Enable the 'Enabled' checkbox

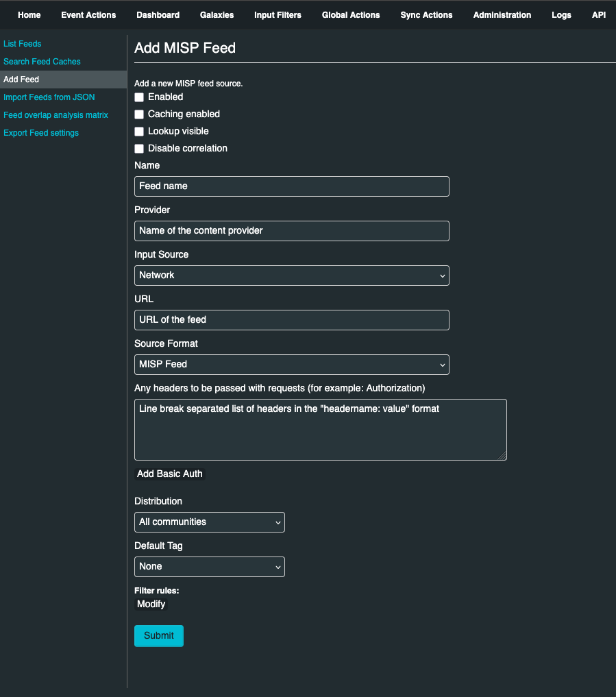[x=139, y=97]
